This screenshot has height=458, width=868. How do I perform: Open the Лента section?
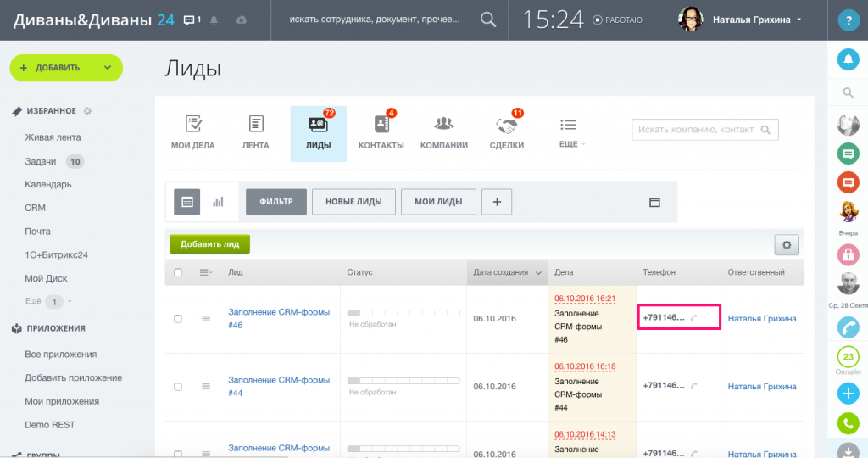tap(255, 133)
